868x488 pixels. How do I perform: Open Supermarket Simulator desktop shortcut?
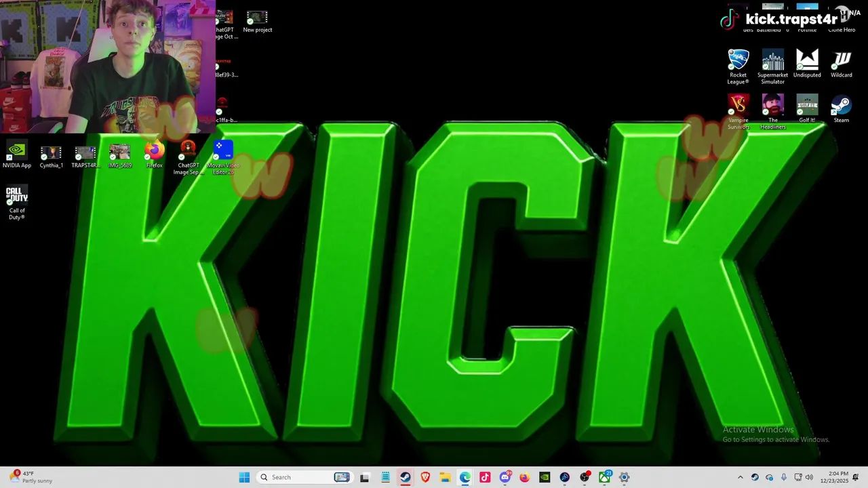[x=773, y=66]
